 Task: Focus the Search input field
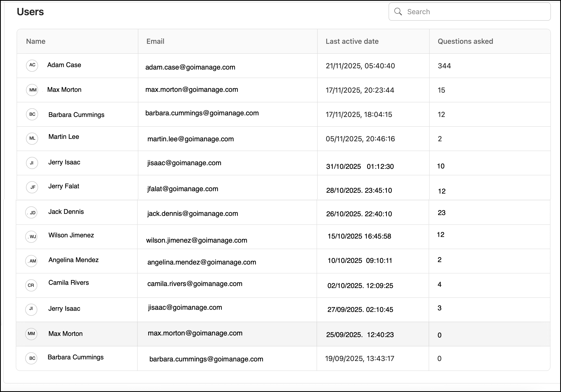476,12
